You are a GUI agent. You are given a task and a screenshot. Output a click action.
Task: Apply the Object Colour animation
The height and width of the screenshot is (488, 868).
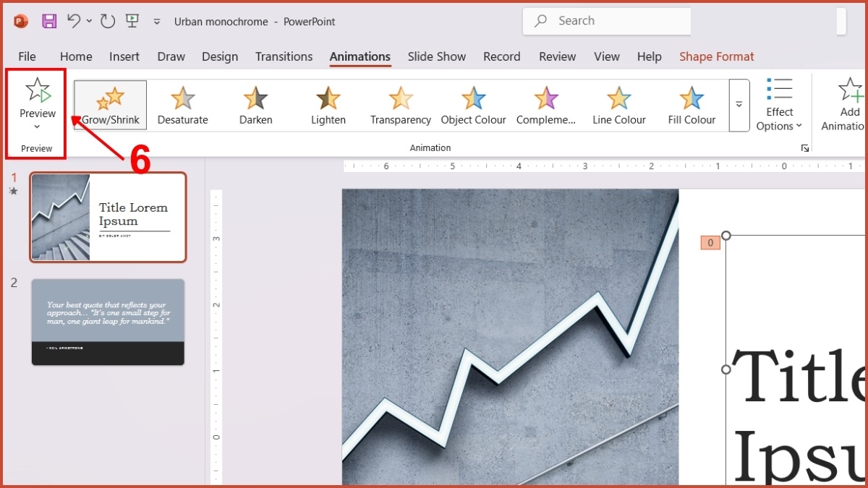coord(474,105)
